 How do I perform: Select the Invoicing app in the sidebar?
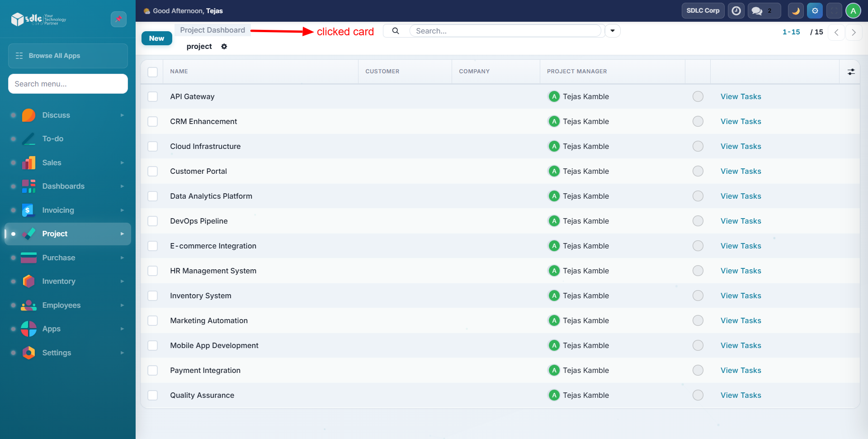click(58, 210)
